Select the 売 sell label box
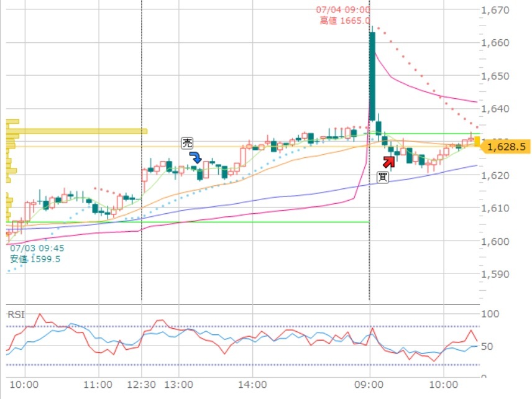This screenshot has height=399, width=532. 187,143
